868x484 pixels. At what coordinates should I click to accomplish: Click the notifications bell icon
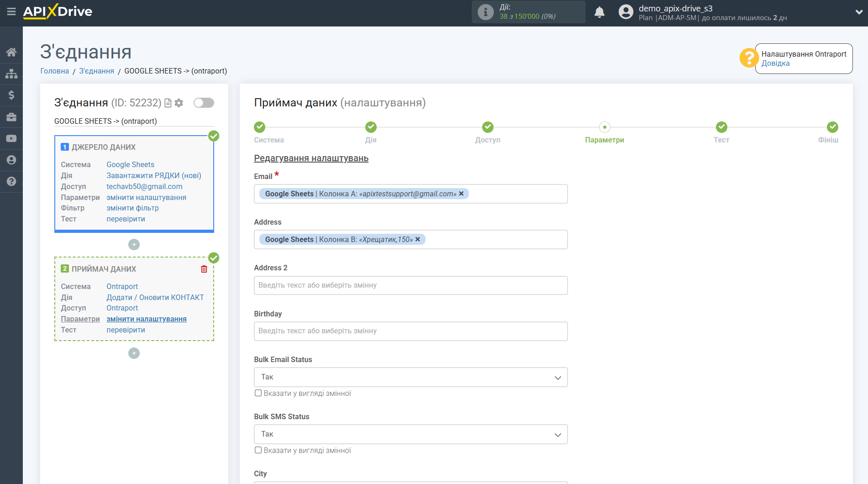(600, 12)
